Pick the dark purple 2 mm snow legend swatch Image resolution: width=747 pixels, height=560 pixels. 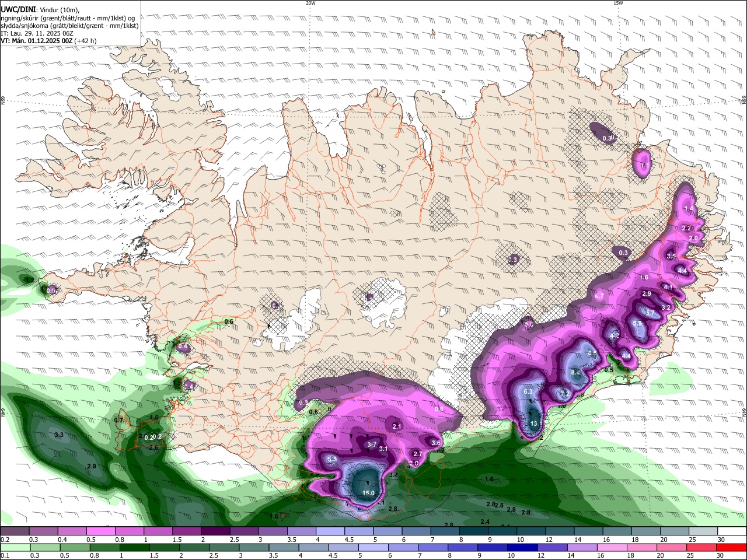tap(215, 531)
